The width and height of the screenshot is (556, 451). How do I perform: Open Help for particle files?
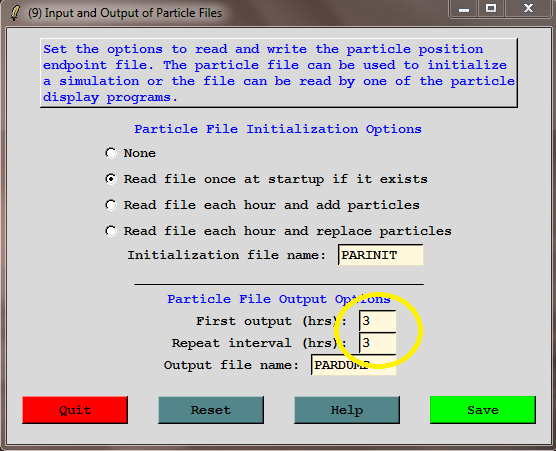(347, 410)
